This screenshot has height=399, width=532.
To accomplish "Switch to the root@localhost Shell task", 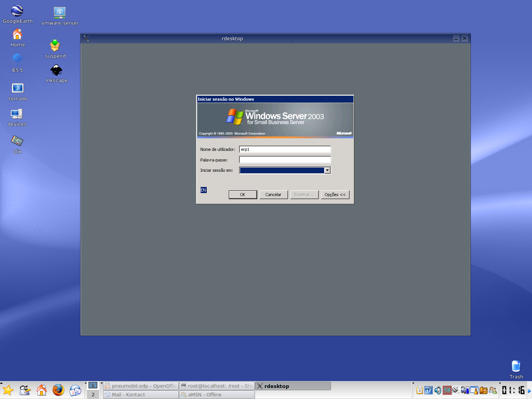I will click(x=217, y=386).
